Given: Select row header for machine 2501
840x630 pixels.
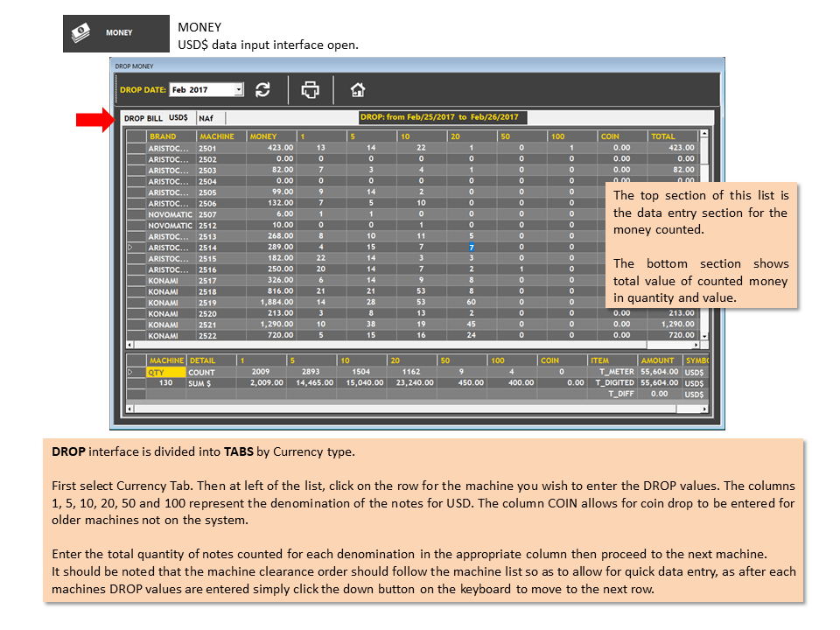Looking at the screenshot, I should (x=136, y=148).
